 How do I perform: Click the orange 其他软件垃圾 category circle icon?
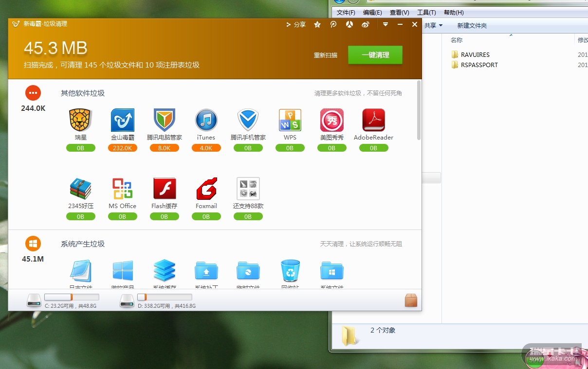point(33,92)
